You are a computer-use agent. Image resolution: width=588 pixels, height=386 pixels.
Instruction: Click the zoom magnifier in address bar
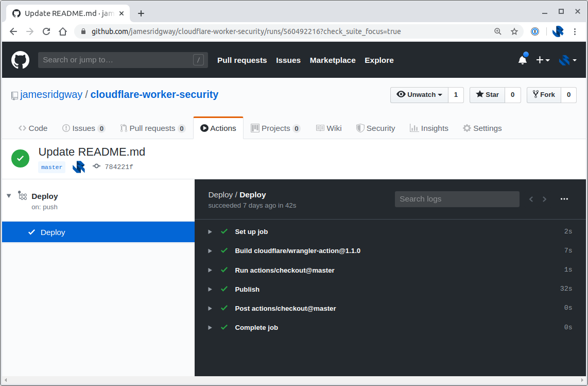point(497,31)
